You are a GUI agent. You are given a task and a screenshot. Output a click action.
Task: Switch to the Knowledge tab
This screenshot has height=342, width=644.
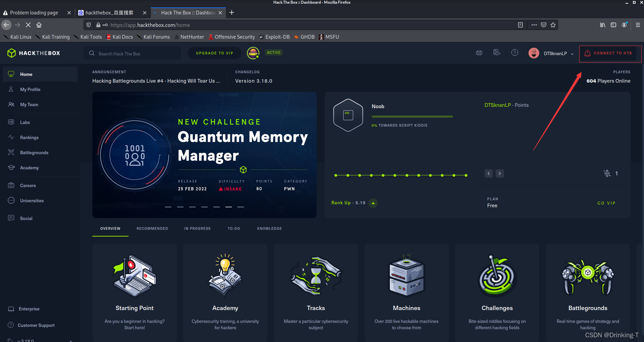(270, 228)
